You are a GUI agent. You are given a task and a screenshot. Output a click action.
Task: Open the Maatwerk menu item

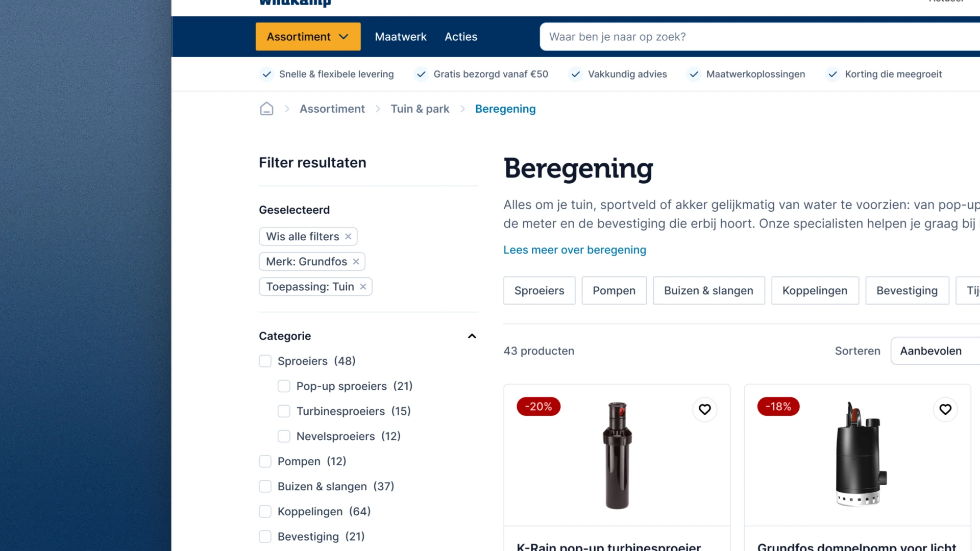click(401, 37)
